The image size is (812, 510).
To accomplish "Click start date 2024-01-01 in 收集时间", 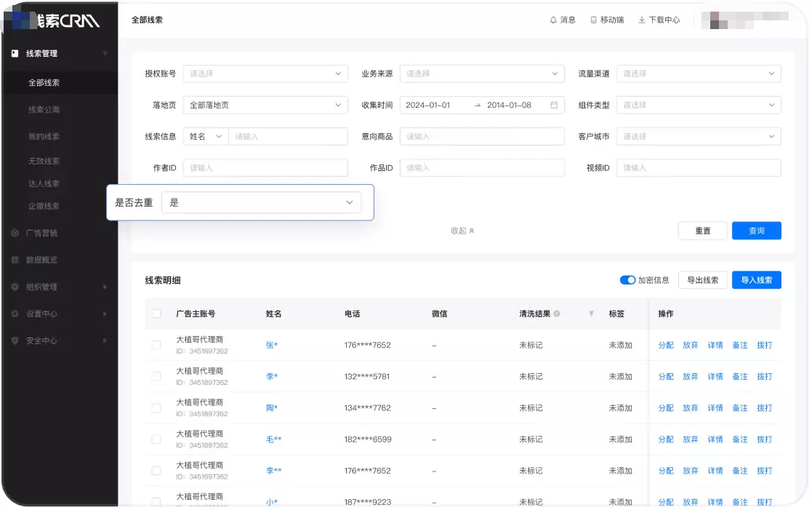I will [x=427, y=105].
